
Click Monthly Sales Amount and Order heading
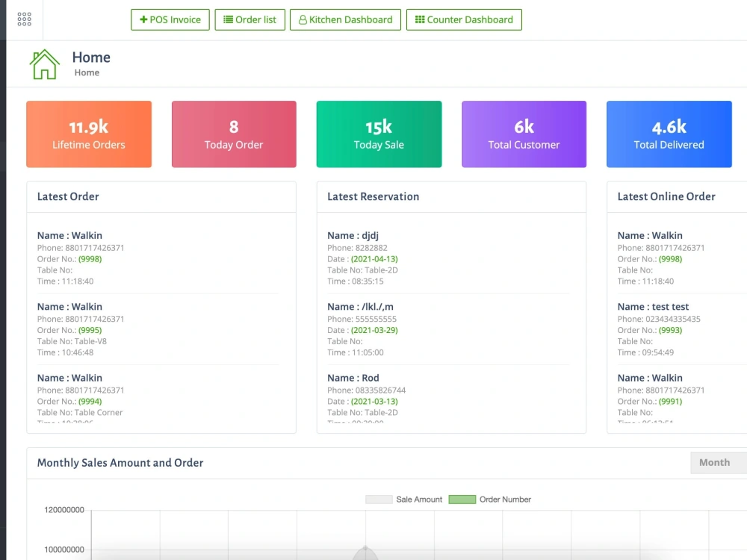120,463
